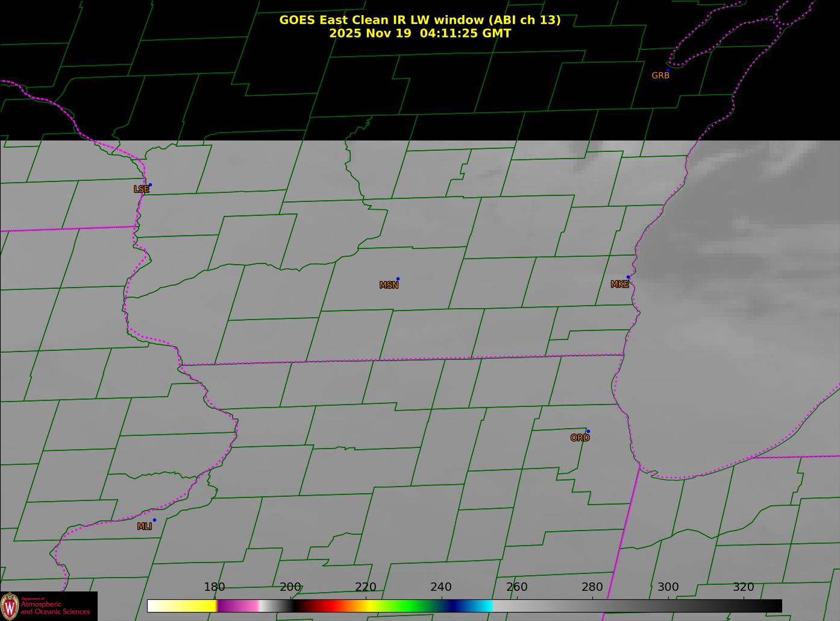Click the GRB station label
The width and height of the screenshot is (840, 621).
(660, 75)
